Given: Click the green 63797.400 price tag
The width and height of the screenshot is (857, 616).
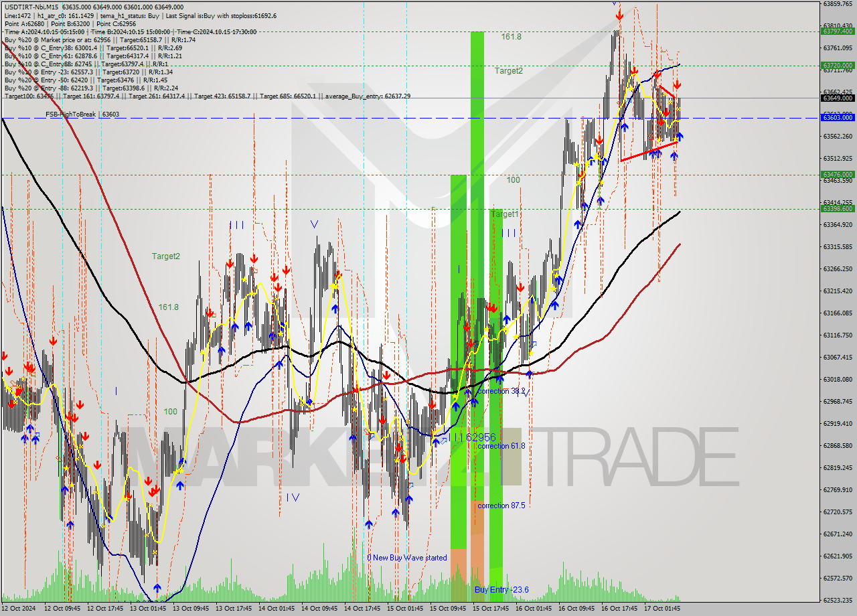Looking at the screenshot, I should (837, 31).
